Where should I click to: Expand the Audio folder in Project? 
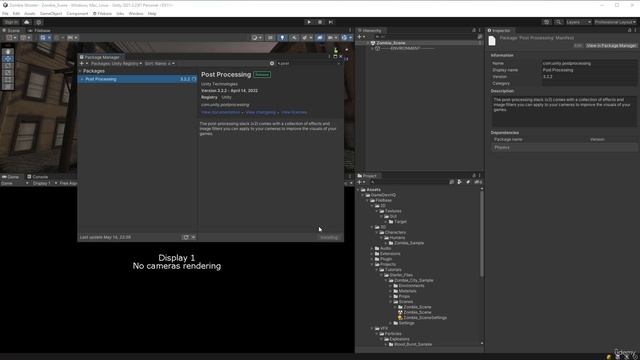tap(372, 248)
